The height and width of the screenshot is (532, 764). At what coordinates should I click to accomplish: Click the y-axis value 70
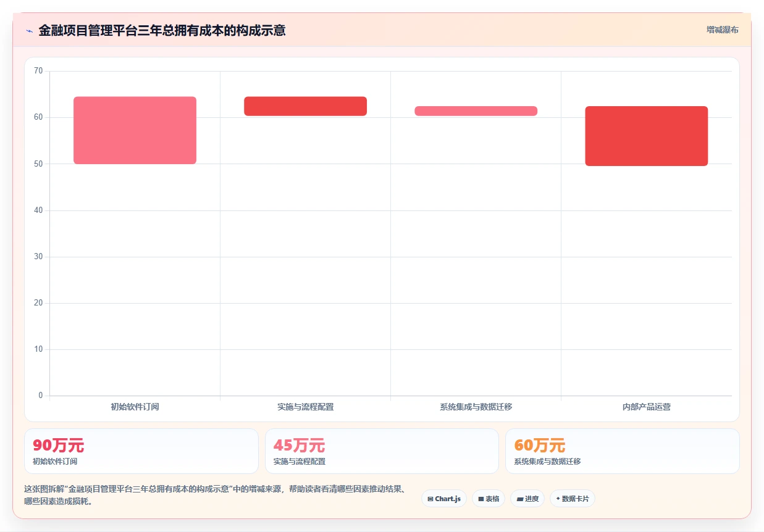tap(38, 71)
